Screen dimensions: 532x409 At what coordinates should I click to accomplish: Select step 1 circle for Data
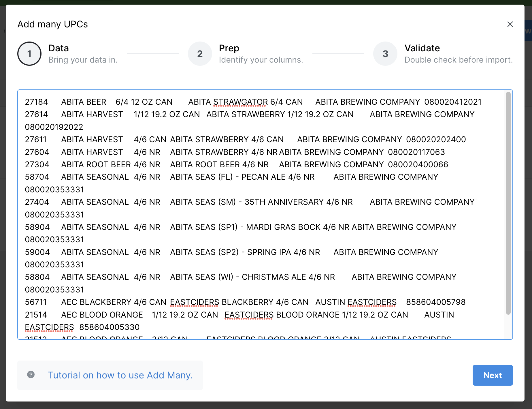tap(29, 54)
